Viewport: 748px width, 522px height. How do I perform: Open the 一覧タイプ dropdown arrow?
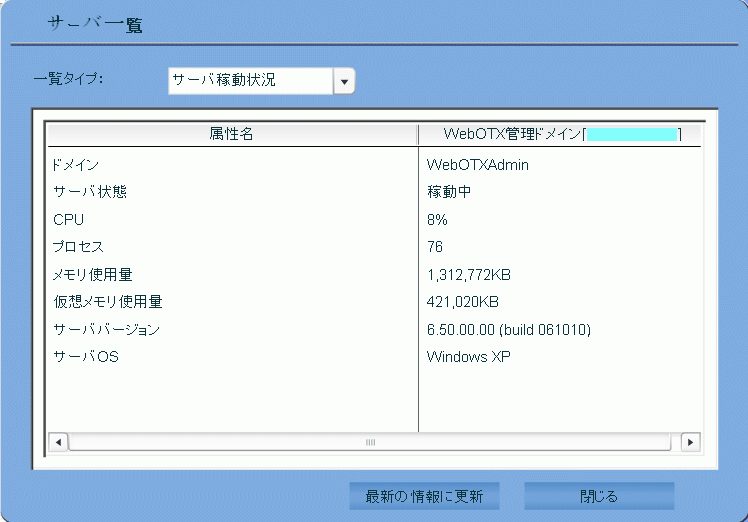[x=344, y=81]
